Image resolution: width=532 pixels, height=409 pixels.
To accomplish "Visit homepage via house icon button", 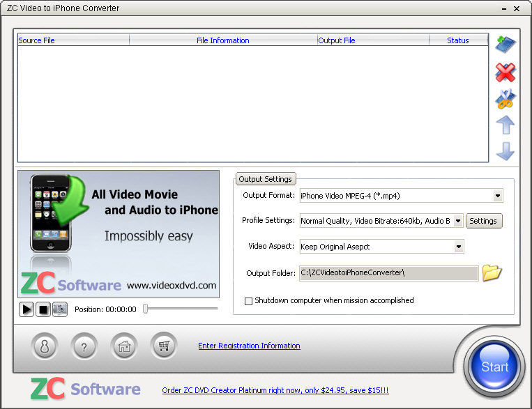I will click(x=124, y=346).
